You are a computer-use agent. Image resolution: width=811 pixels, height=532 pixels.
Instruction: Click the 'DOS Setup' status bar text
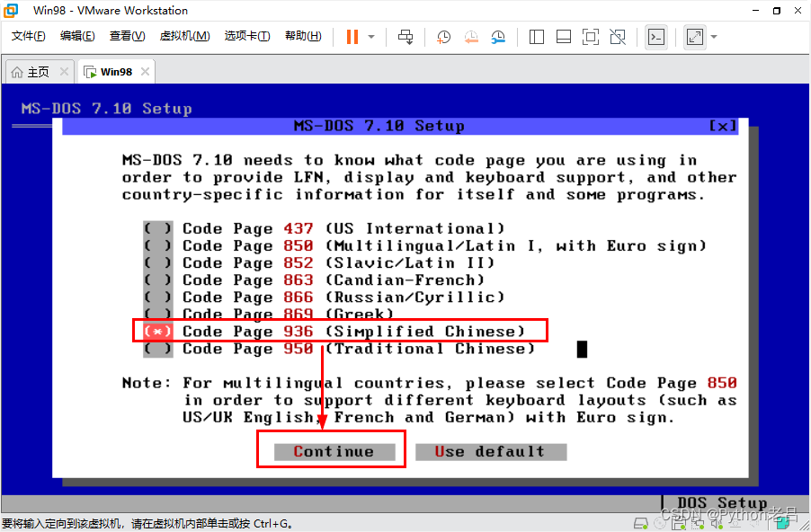pyautogui.click(x=722, y=503)
